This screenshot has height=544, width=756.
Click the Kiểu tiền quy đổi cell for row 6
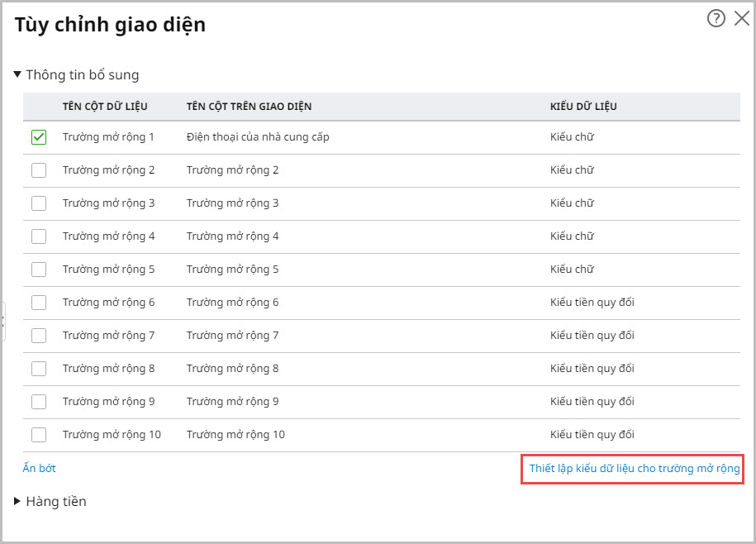592,303
